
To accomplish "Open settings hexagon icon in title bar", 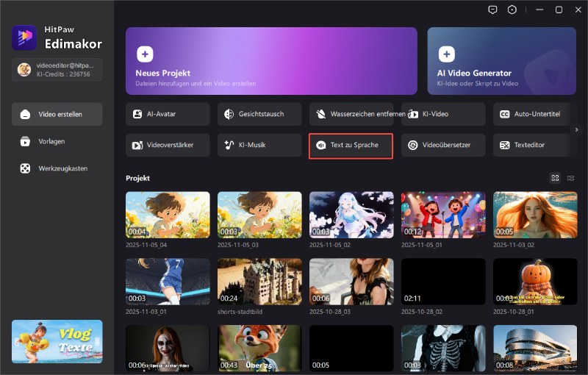I will pos(512,10).
